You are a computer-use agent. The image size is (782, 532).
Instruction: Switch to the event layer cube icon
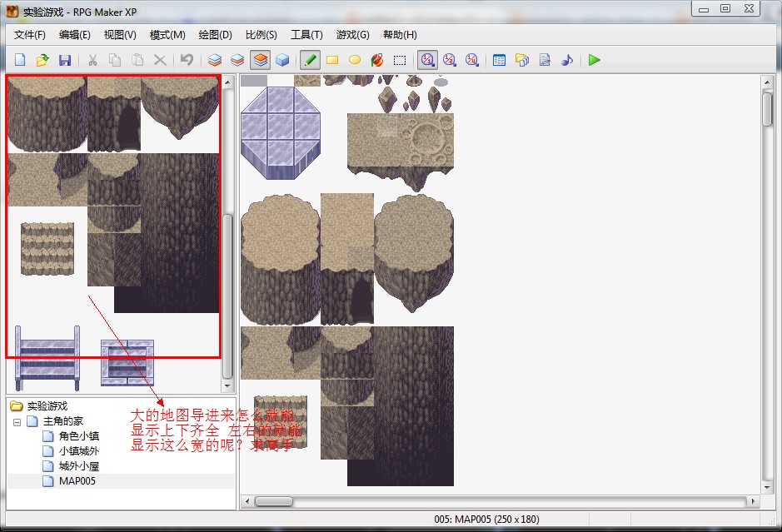(283, 60)
